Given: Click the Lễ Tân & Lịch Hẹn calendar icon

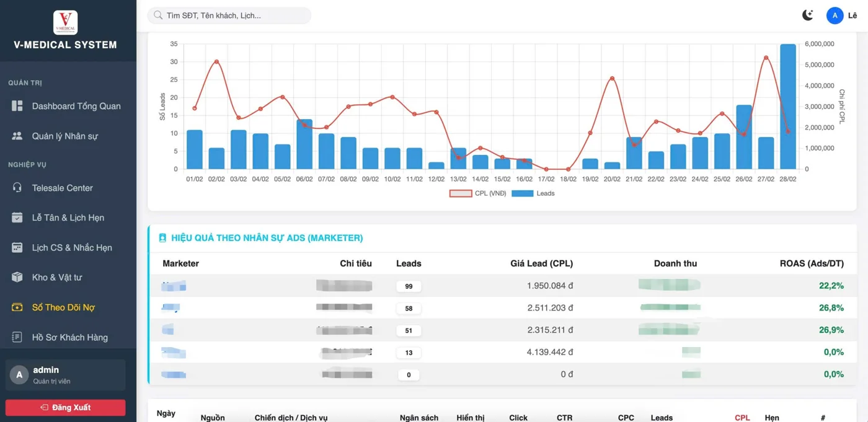Looking at the screenshot, I should (x=17, y=218).
